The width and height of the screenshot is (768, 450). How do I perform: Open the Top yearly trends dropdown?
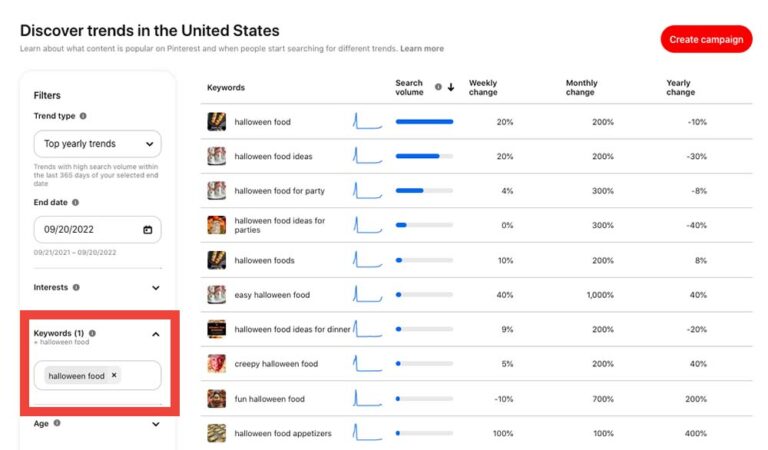tap(97, 144)
